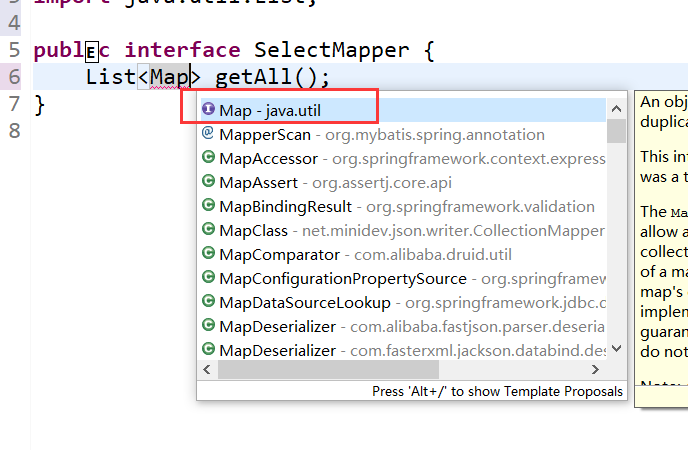The image size is (688, 450).
Task: Select MapAssert from org.assertj.core.api
Action: click(403, 182)
